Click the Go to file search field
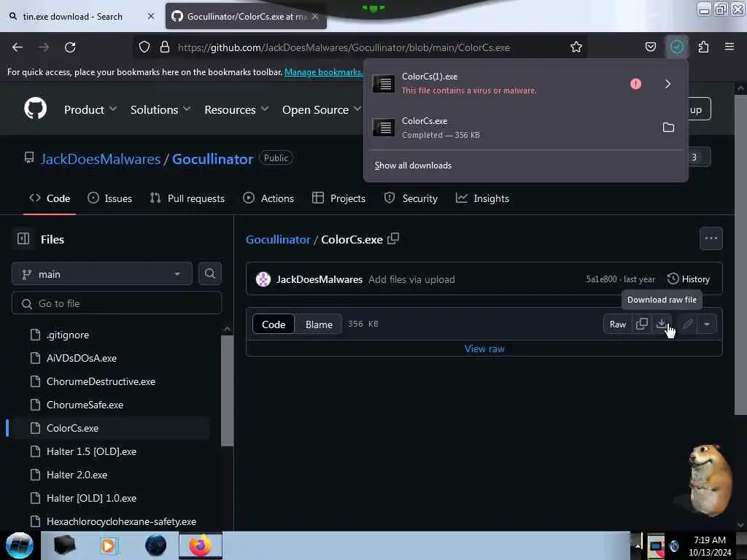 click(x=116, y=303)
